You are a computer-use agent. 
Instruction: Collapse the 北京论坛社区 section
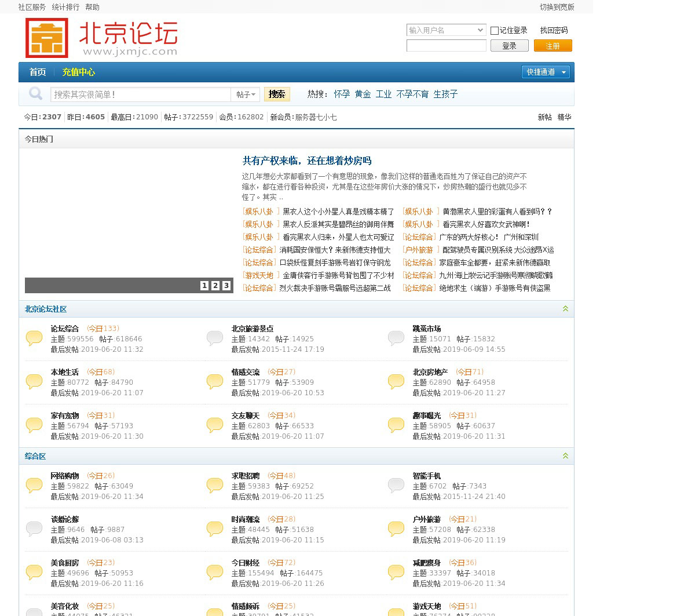coord(565,309)
